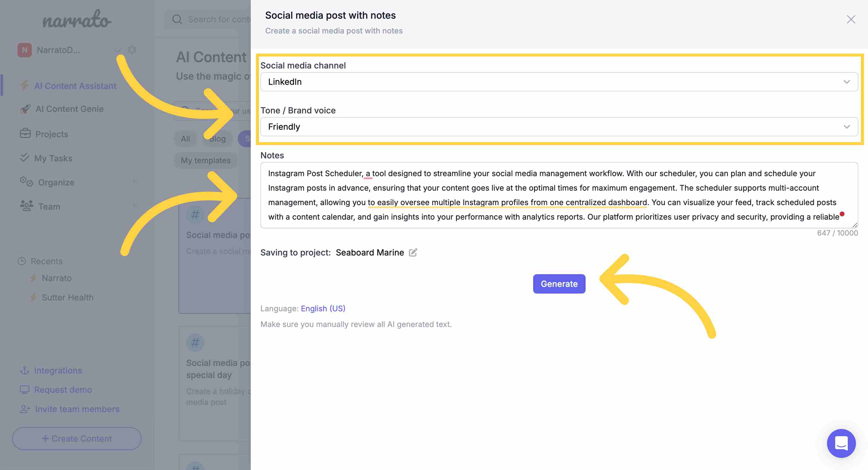Open recent project Sutter Health
The height and width of the screenshot is (470, 868).
click(x=68, y=297)
